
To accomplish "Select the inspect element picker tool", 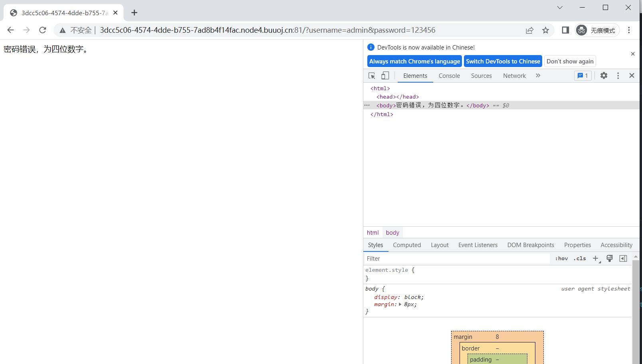I will (x=372, y=76).
